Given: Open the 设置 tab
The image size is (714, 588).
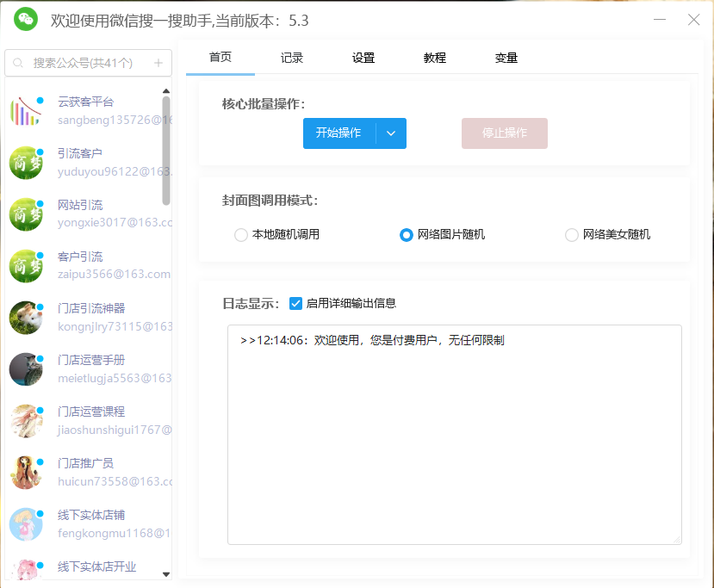Looking at the screenshot, I should [x=363, y=58].
